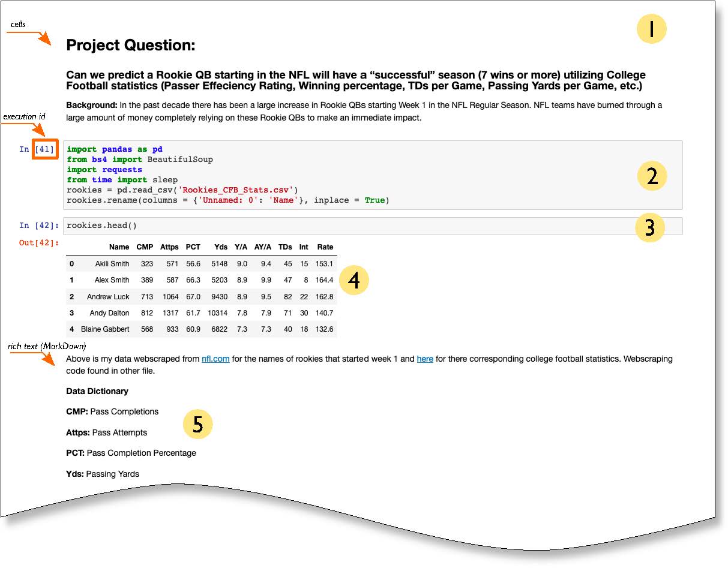
Task: Click the Attps value 1064
Action: pyautogui.click(x=170, y=297)
